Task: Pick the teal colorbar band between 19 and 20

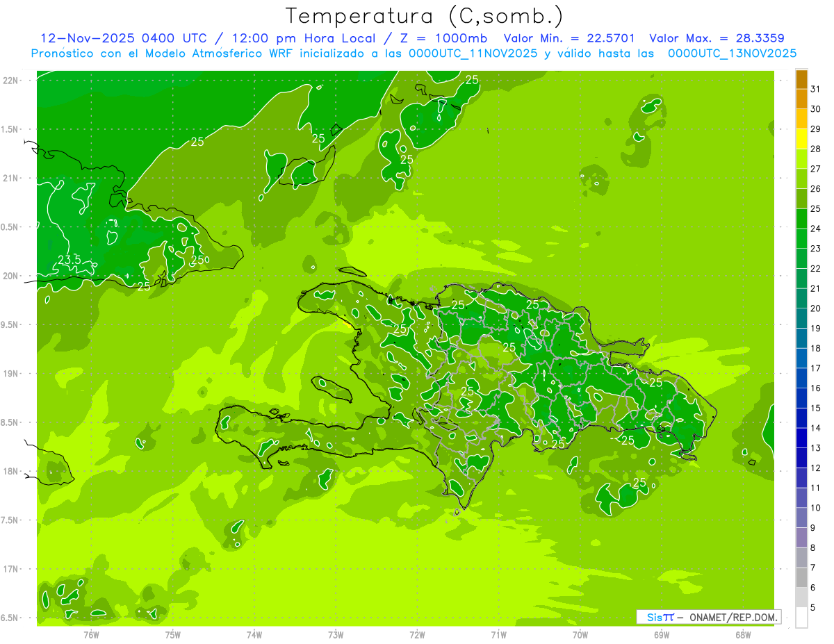Action: 801,318
